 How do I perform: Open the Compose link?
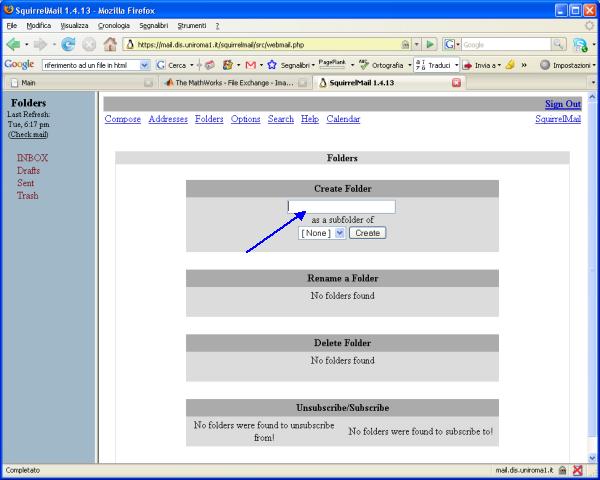122,119
